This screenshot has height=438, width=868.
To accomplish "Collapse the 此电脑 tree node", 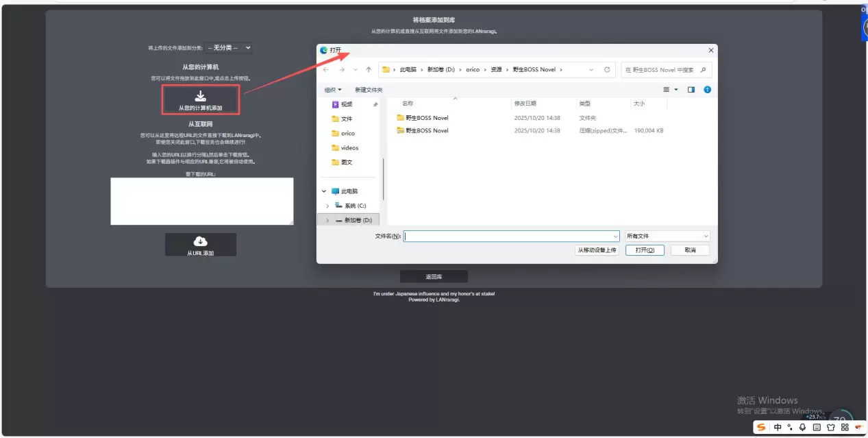I will pyautogui.click(x=323, y=191).
